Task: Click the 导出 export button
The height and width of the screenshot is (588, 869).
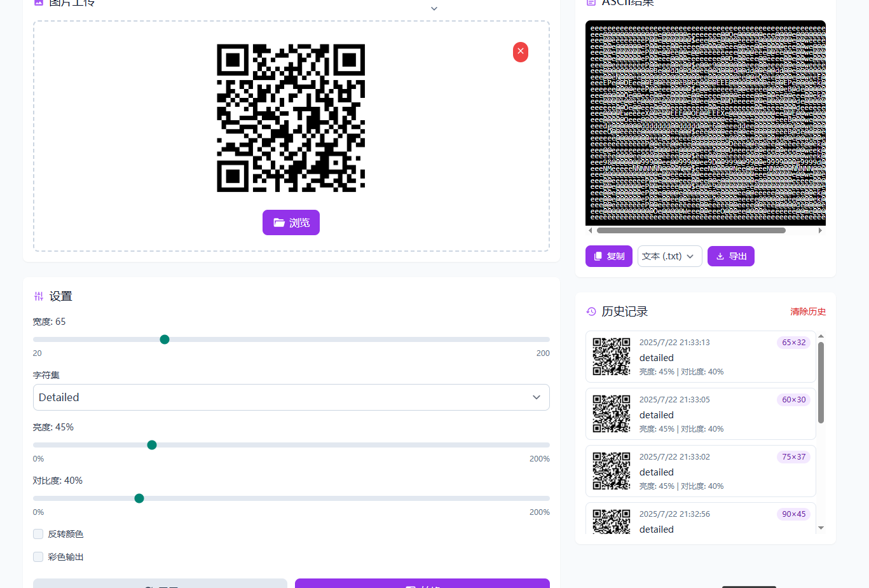Action: [730, 256]
